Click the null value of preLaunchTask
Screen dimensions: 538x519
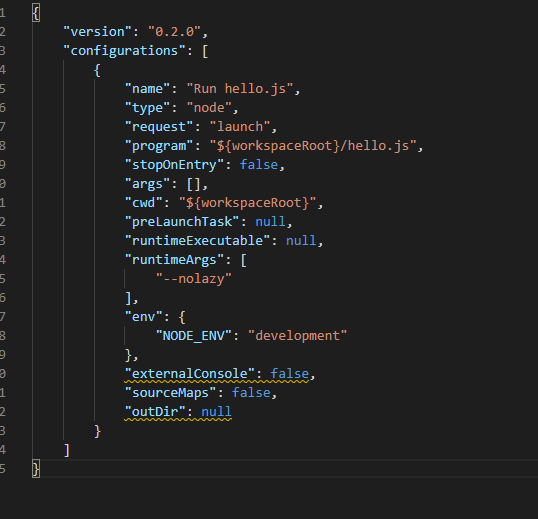click(270, 222)
